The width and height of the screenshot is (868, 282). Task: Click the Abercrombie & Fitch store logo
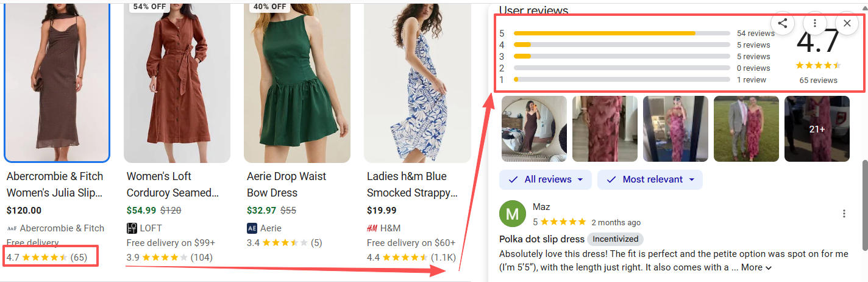12,228
